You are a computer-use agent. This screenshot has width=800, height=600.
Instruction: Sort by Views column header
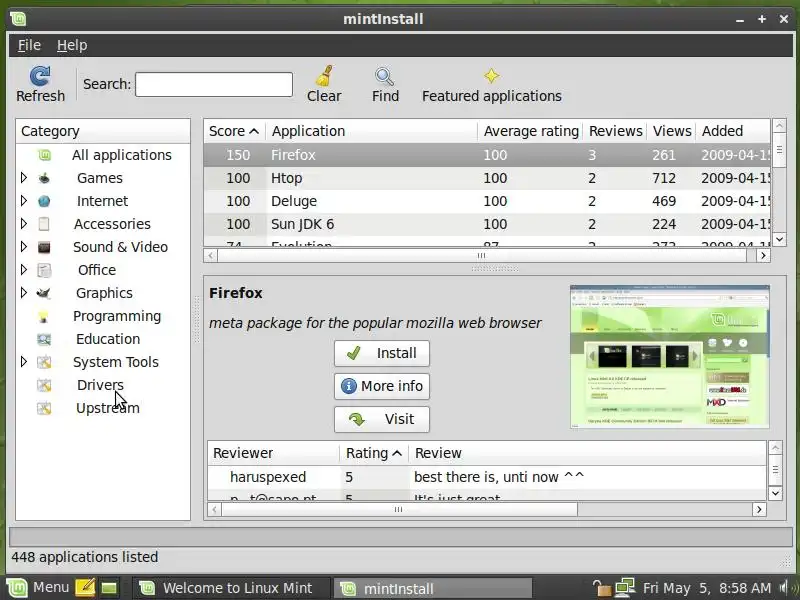click(x=671, y=131)
